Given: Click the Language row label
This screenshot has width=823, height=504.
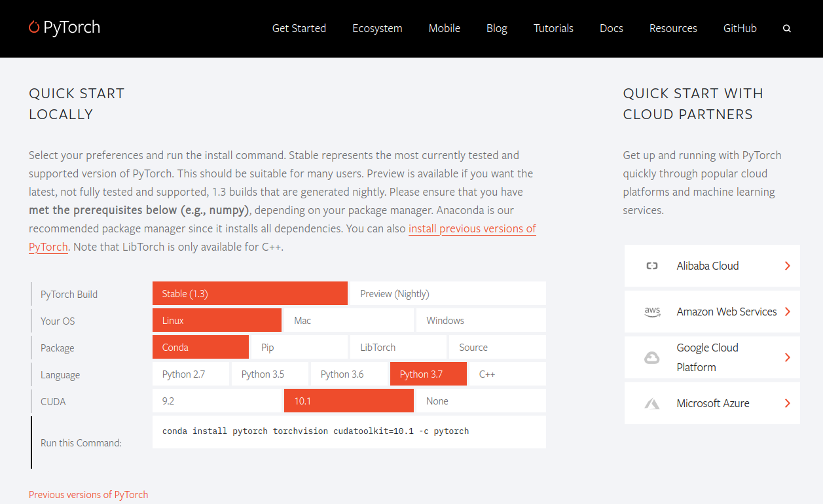Looking at the screenshot, I should pyautogui.click(x=60, y=374).
